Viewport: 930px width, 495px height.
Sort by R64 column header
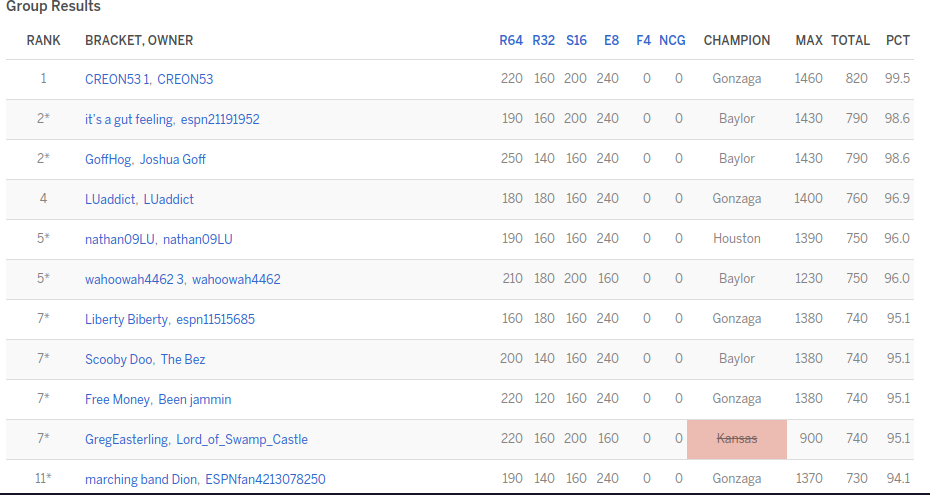click(x=511, y=41)
